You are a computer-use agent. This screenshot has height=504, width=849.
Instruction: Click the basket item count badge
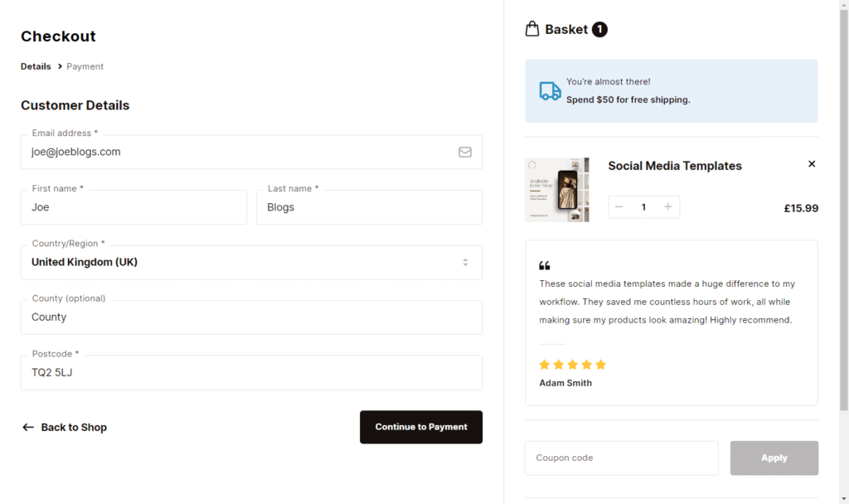pos(599,28)
